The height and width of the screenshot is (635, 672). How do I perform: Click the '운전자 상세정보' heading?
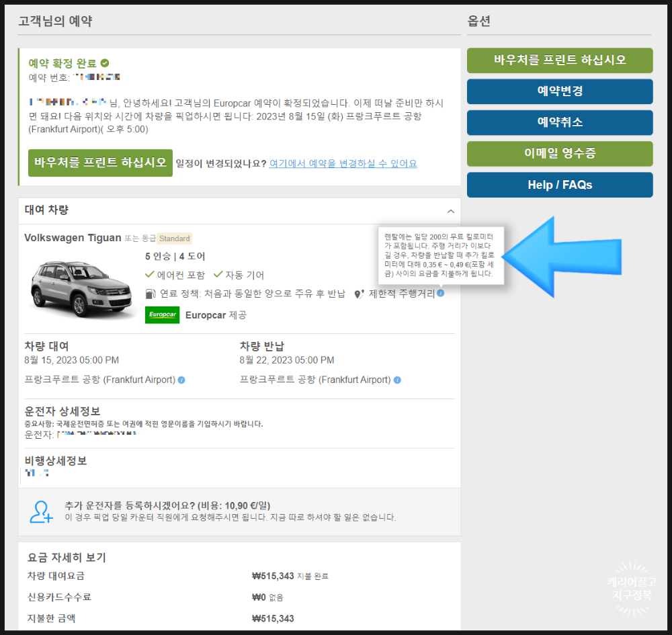pyautogui.click(x=62, y=411)
